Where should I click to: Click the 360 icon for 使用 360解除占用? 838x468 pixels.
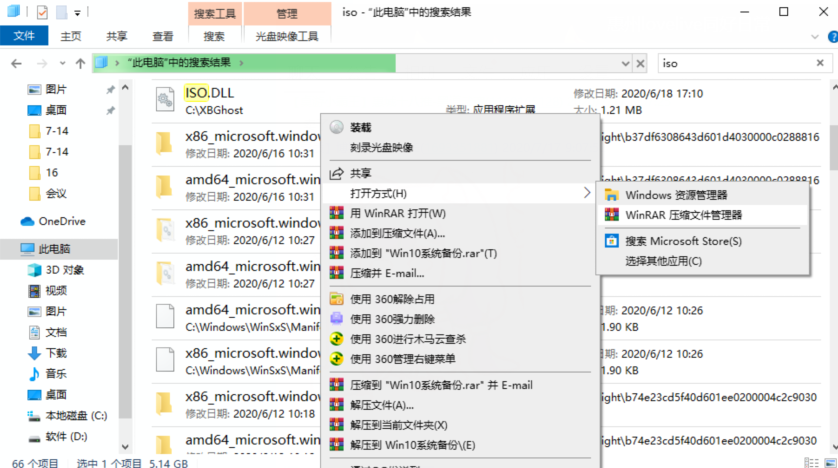pos(337,298)
